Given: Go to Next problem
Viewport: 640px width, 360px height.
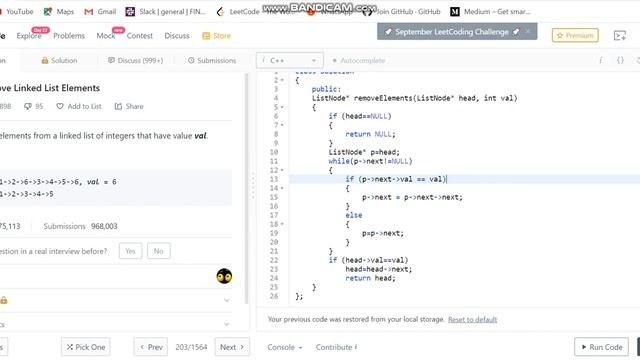Looking at the screenshot, I should pos(232,347).
